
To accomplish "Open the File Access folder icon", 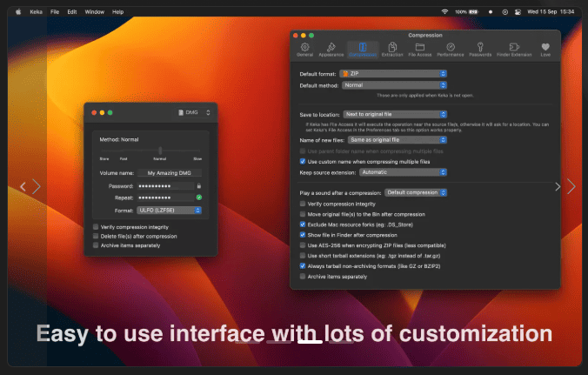I will pos(419,47).
